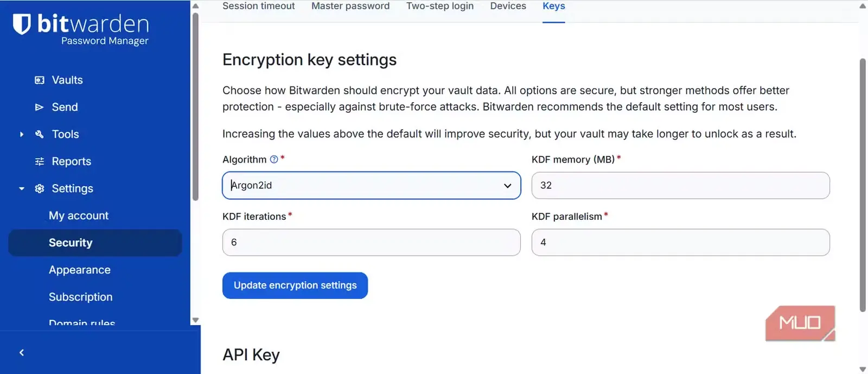Click the Bitwarden shield logo
The height and width of the screenshot is (374, 868).
pos(22,24)
